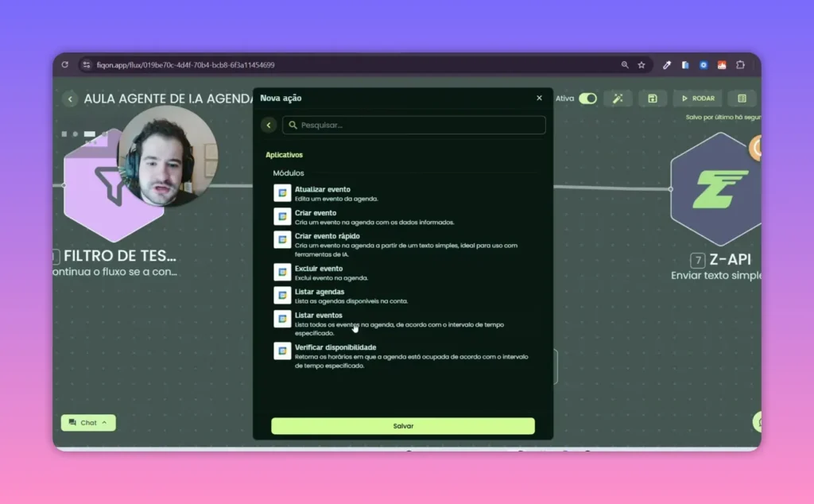Screen dimensions: 814x504
Task: Click back arrow beside flow title
Action: point(70,99)
